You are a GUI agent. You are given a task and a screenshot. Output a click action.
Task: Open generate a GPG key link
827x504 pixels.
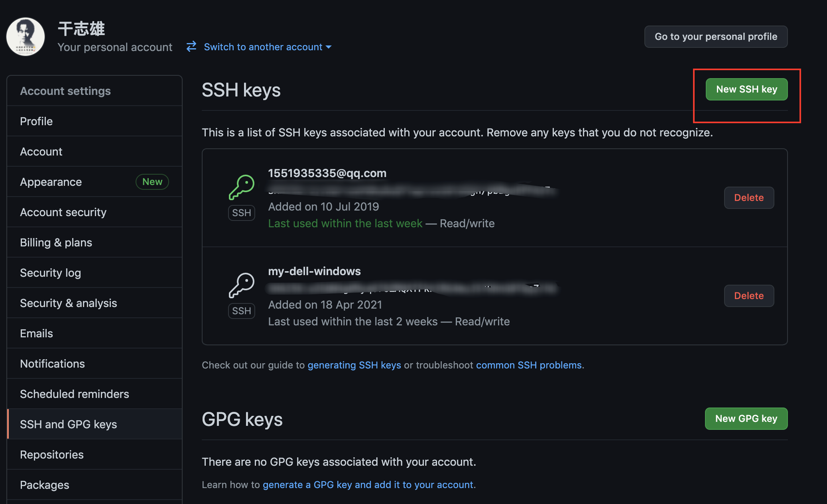(x=368, y=485)
